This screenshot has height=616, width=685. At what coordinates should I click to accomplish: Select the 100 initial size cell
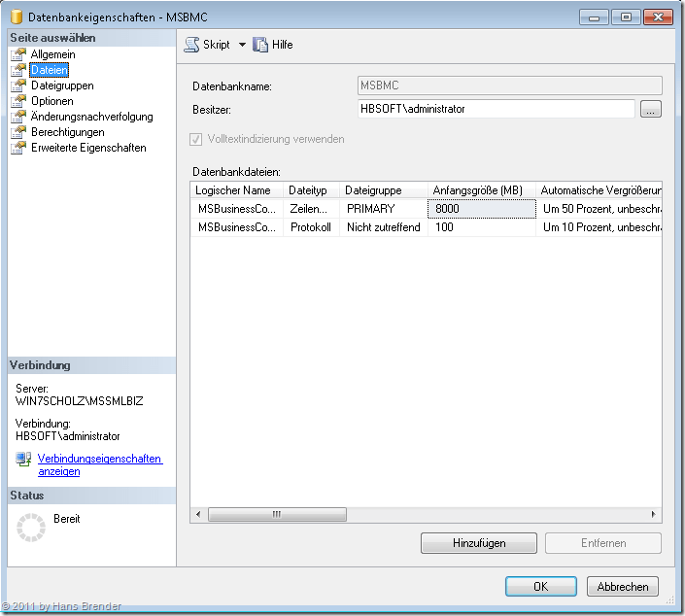pyautogui.click(x=482, y=227)
